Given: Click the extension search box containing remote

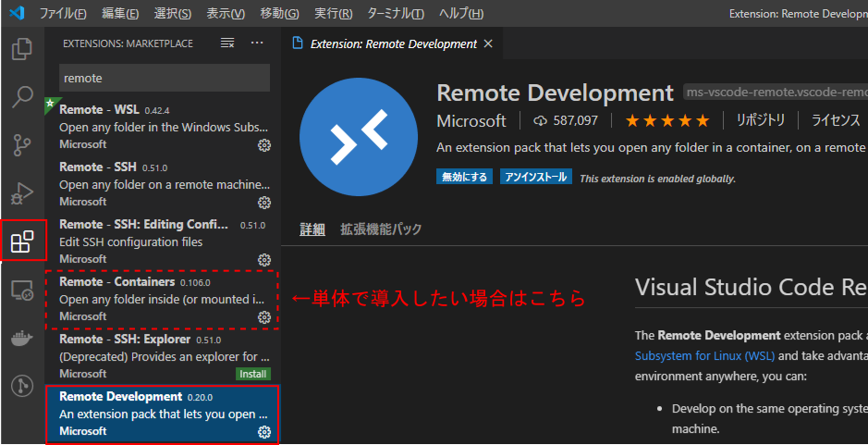Looking at the screenshot, I should 165,78.
